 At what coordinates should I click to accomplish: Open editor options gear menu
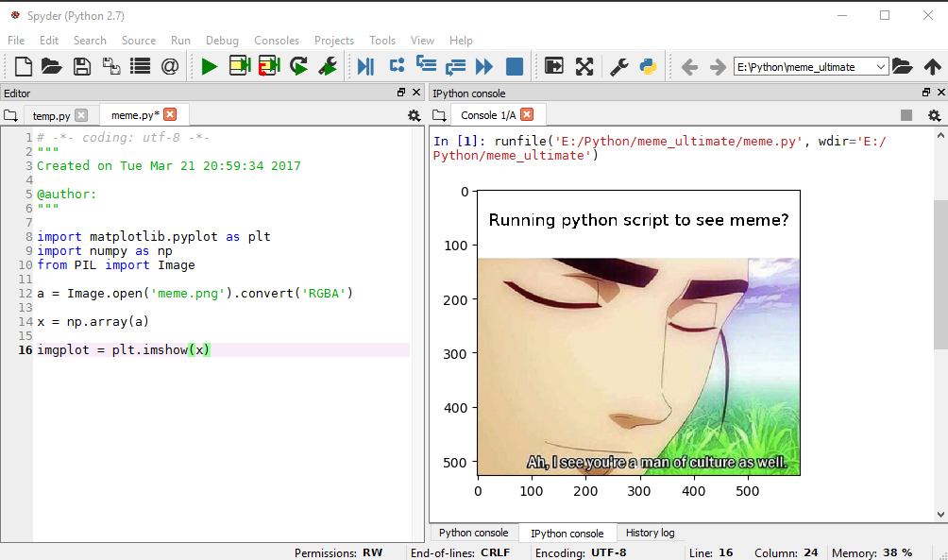[415, 115]
